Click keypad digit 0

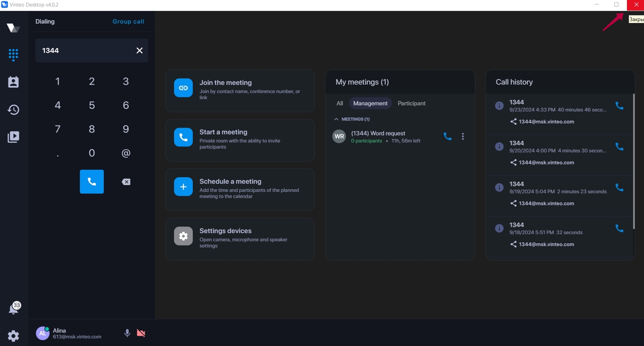pos(92,153)
